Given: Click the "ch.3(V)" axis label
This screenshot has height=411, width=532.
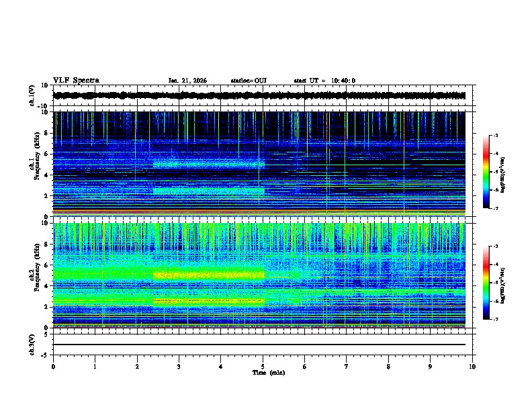Looking at the screenshot, I should [x=32, y=345].
